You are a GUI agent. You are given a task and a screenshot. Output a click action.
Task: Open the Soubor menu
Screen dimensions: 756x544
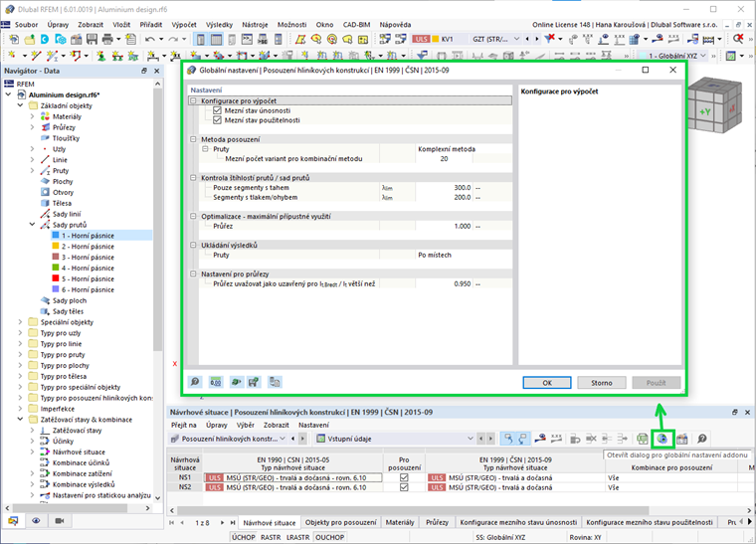[26, 25]
